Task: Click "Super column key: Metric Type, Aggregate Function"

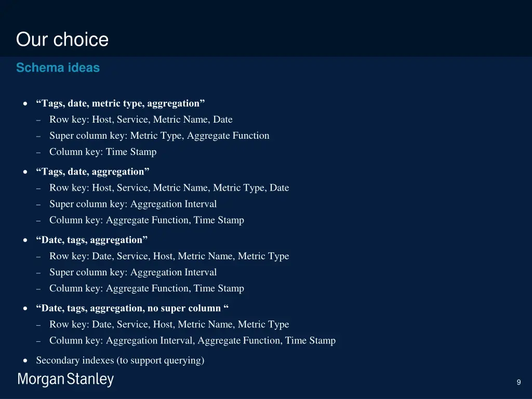Action: click(159, 136)
